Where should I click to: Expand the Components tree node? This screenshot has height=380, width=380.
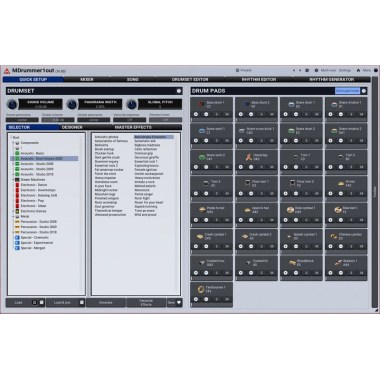[14, 143]
